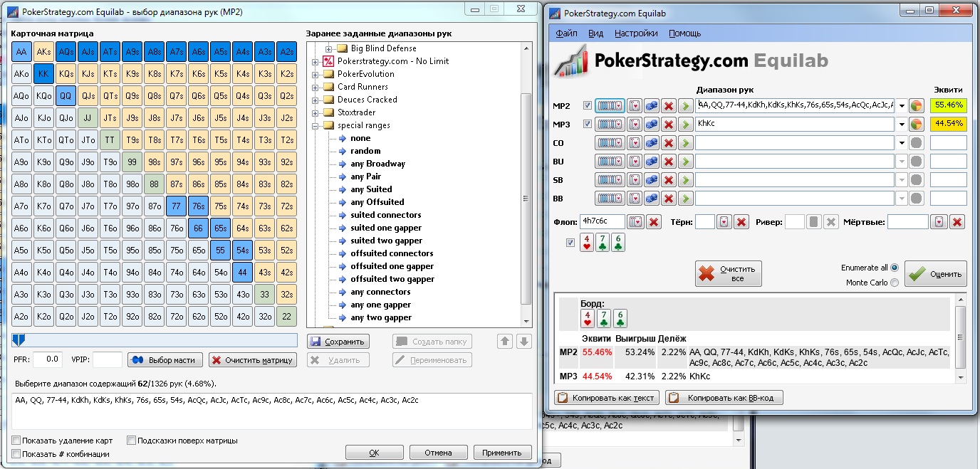Open the MP2 hand range selector
Image resolution: width=980 pixels, height=469 pixels.
pos(610,106)
